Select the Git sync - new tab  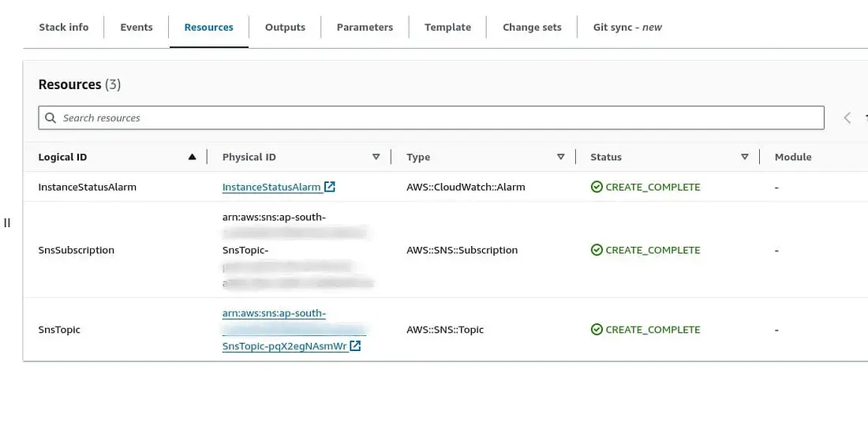coord(627,27)
